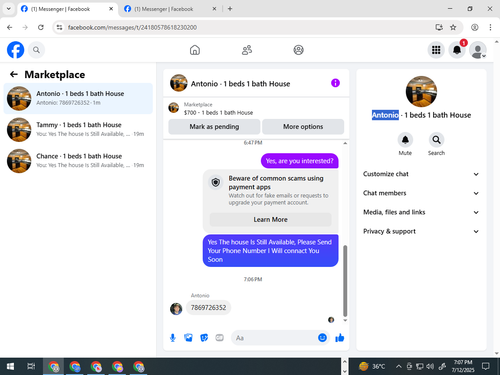The height and width of the screenshot is (375, 500).
Task: Click the install app icon in address bar
Action: [x=439, y=27]
